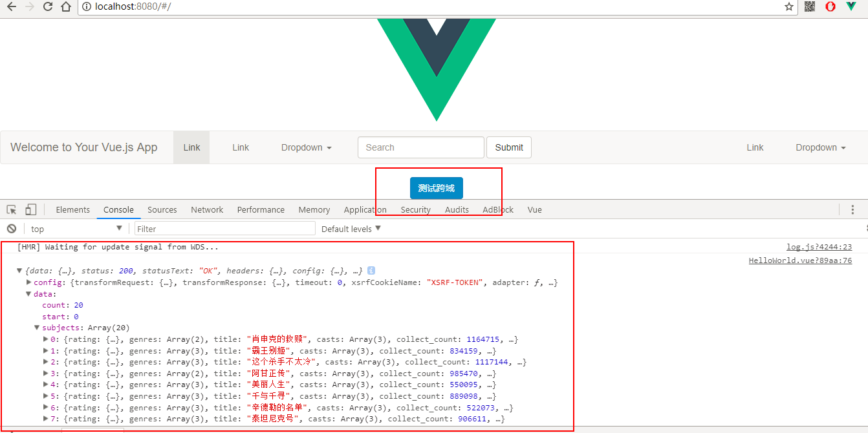Image resolution: width=868 pixels, height=433 pixels.
Task: Expand subject 3 阿甘正传
Action: (45, 374)
